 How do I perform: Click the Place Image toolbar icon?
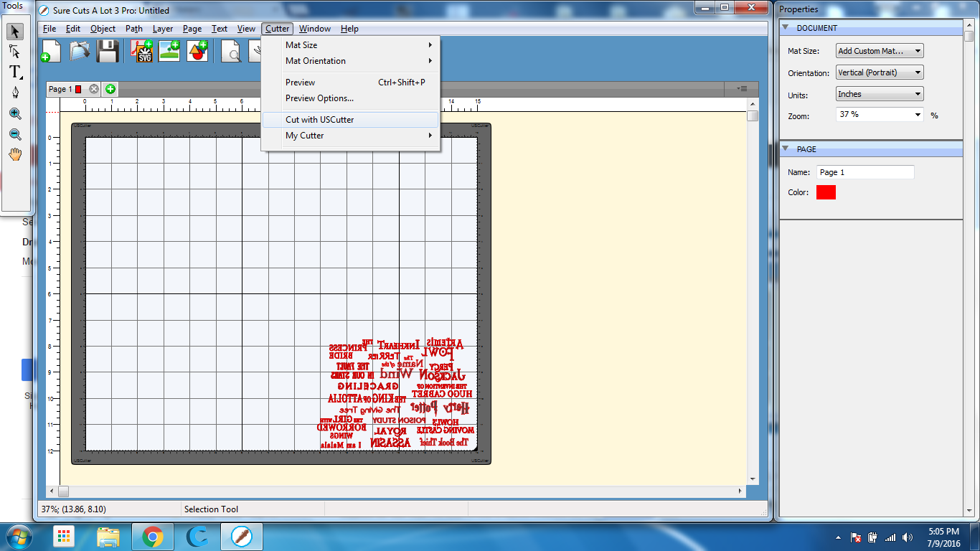169,51
